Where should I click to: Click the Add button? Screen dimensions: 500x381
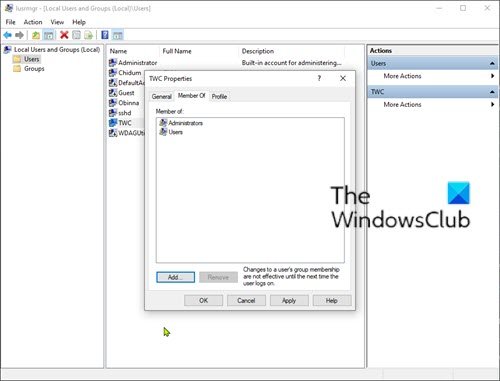175,277
